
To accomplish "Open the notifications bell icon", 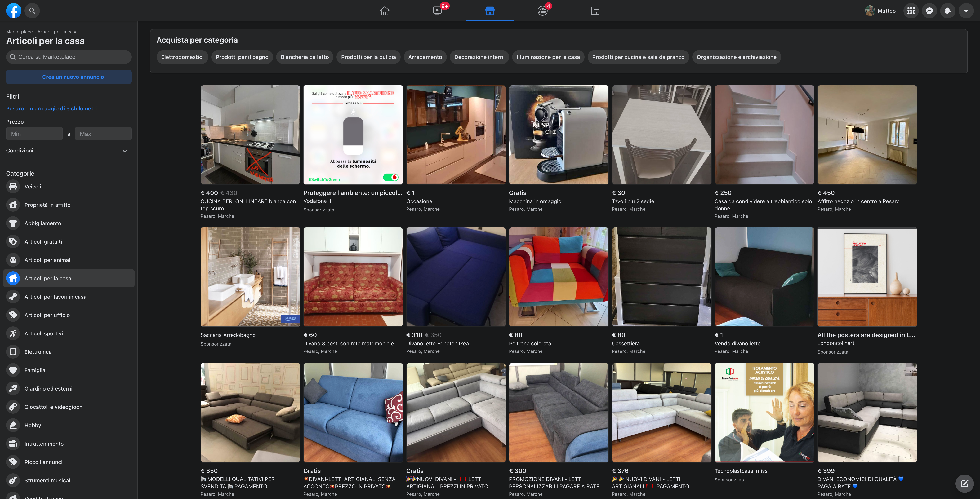I will pyautogui.click(x=948, y=11).
